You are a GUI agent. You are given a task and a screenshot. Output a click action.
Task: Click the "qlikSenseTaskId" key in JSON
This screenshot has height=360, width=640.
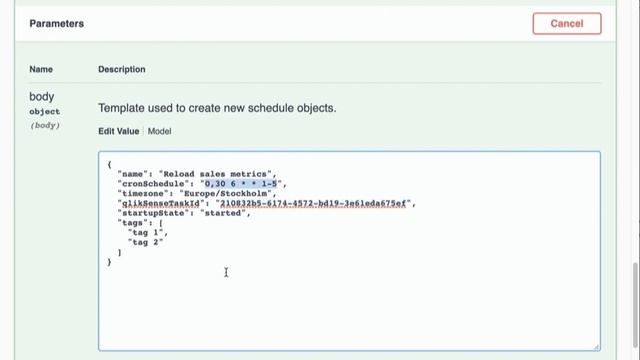pyautogui.click(x=161, y=203)
